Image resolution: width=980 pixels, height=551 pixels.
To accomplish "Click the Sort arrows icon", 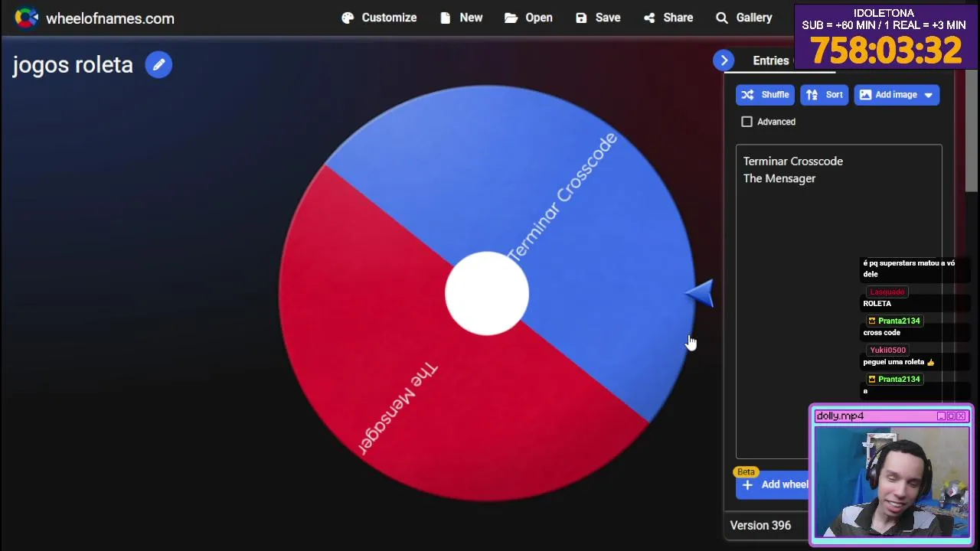I will point(812,95).
